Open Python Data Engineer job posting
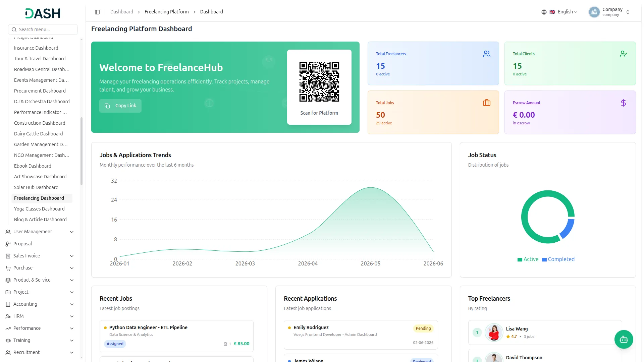Screen dimensions: 644x362 176,336
